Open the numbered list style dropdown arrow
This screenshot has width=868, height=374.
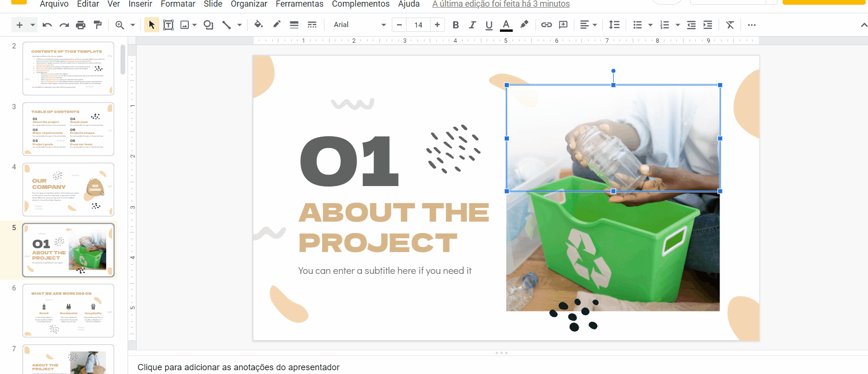click(x=677, y=25)
